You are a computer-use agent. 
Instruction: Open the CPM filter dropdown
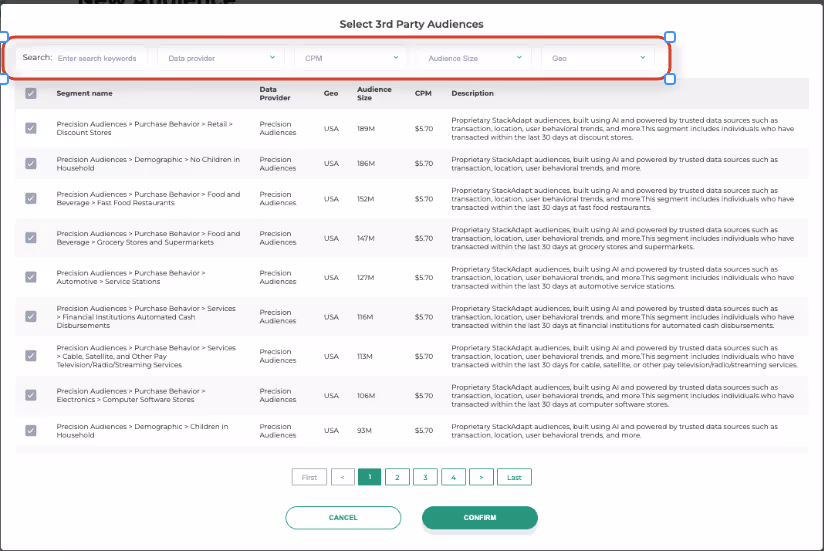pyautogui.click(x=350, y=58)
